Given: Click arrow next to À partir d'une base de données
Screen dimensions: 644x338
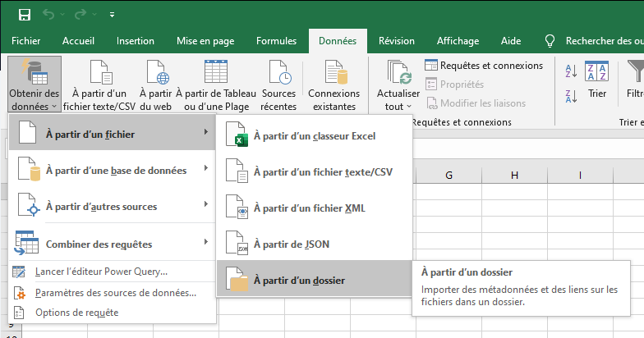Looking at the screenshot, I should point(206,168).
